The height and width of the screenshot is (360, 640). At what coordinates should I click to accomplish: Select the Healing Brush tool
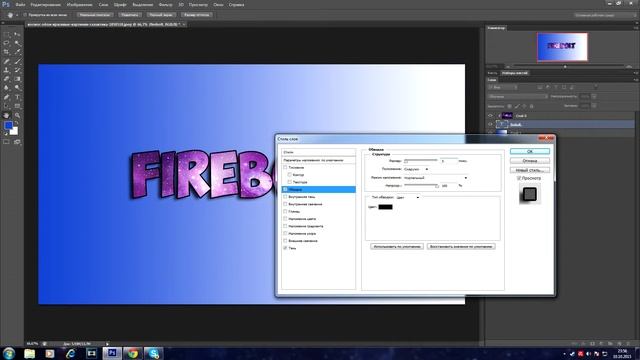tap(6, 61)
